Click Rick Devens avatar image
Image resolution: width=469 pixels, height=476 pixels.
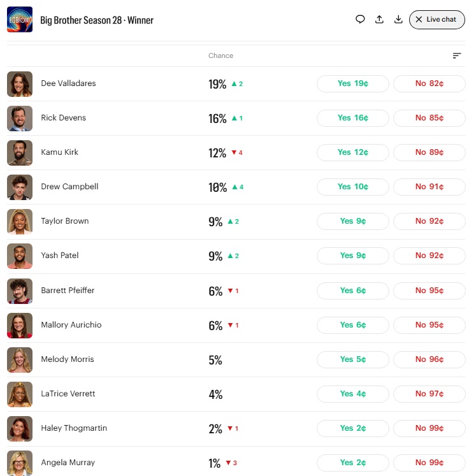pyautogui.click(x=20, y=119)
